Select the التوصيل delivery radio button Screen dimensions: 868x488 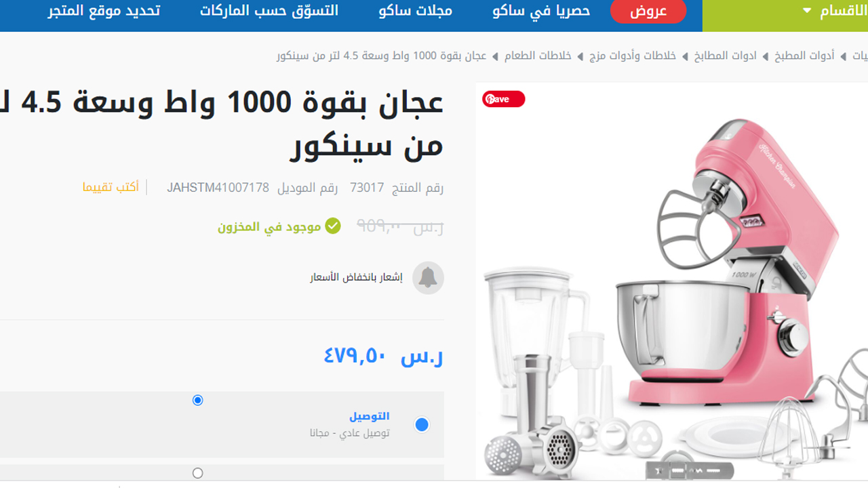click(422, 425)
